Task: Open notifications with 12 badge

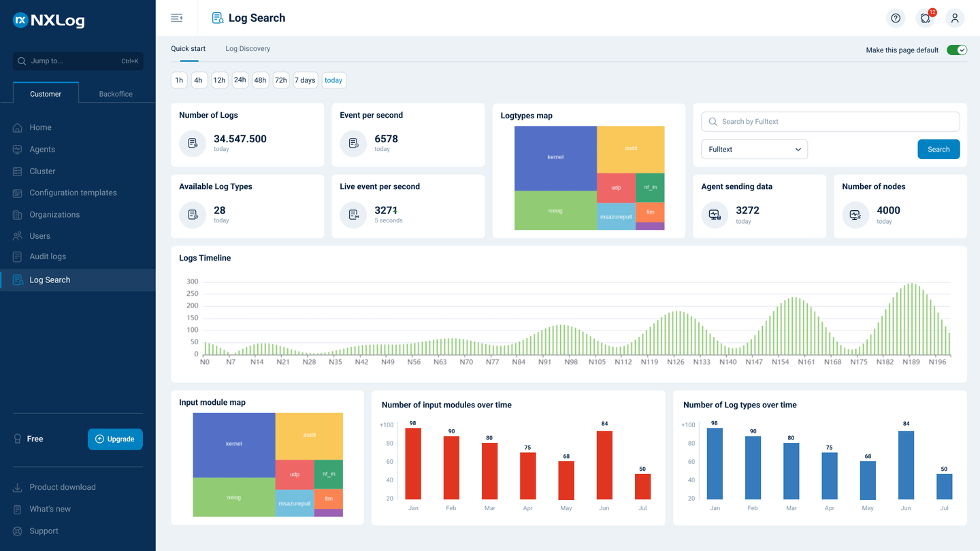Action: pyautogui.click(x=926, y=18)
